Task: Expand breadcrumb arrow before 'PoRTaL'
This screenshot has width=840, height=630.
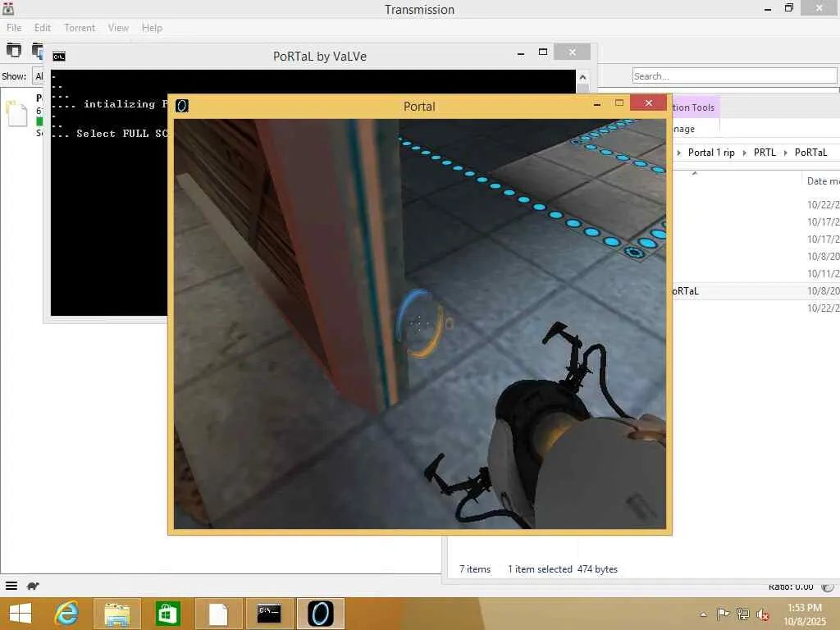Action: [x=785, y=153]
